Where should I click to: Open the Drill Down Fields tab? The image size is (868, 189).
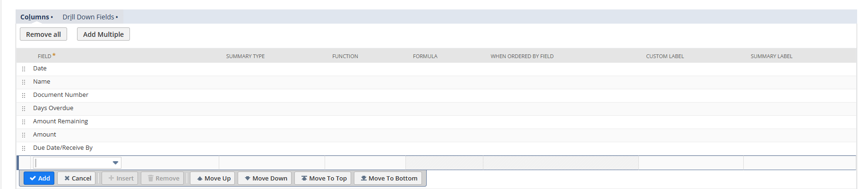click(x=88, y=17)
